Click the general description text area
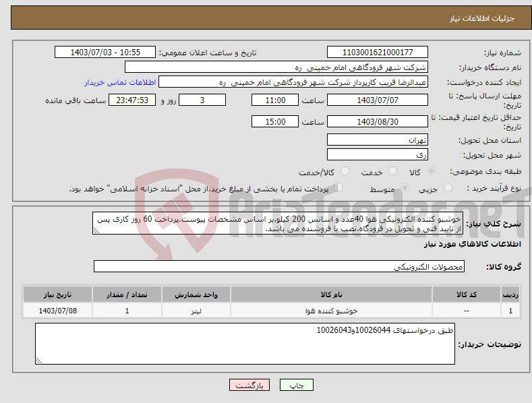The width and height of the screenshot is (532, 403). 278,223
